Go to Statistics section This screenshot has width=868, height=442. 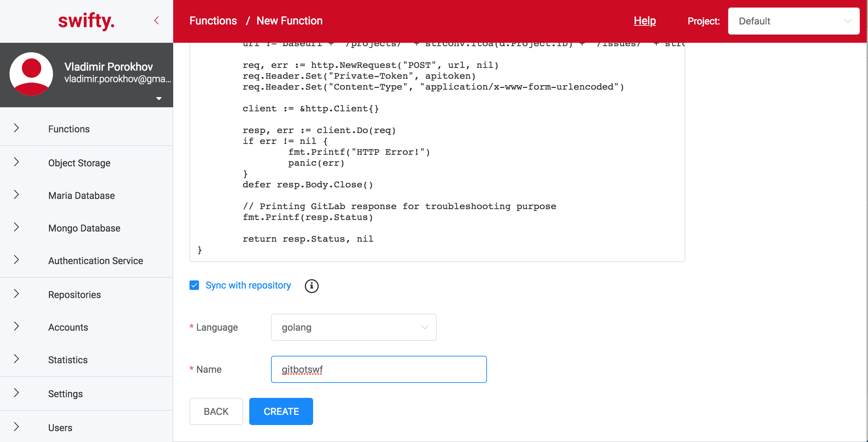click(68, 360)
